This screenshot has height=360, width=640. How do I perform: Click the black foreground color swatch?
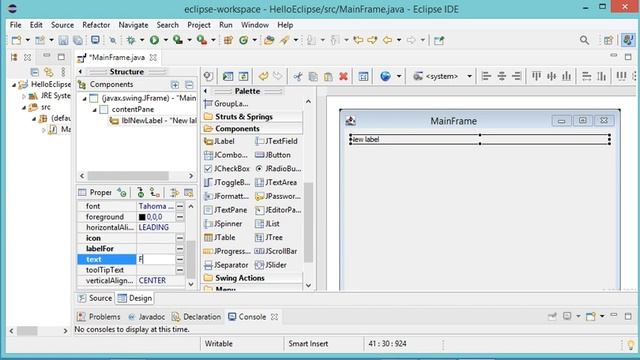(x=142, y=217)
